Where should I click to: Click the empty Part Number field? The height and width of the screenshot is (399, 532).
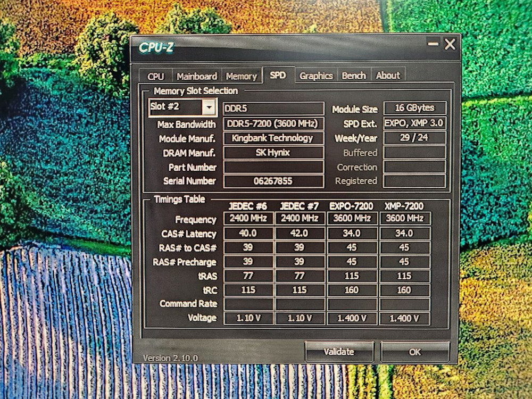click(x=273, y=167)
